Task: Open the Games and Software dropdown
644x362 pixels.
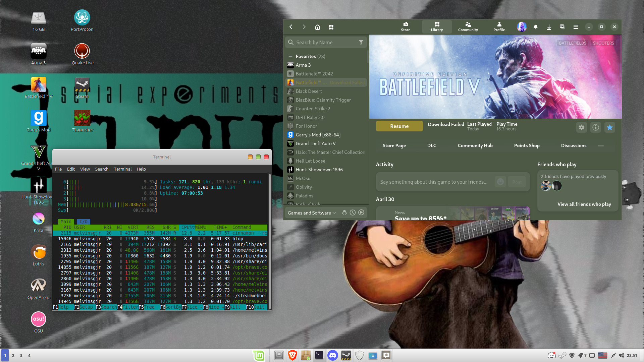Action: [312, 213]
